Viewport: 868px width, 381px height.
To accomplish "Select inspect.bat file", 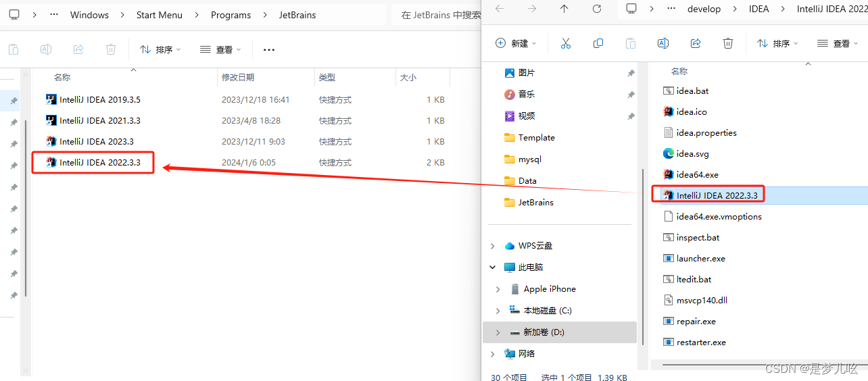I will tap(692, 237).
